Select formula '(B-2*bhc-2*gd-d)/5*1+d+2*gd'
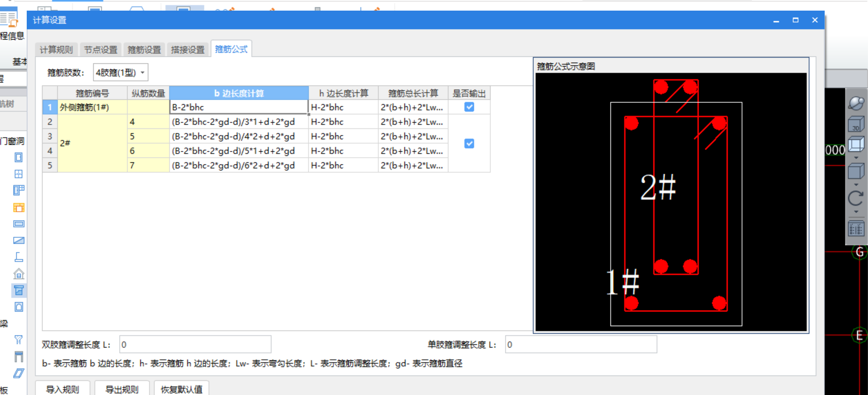Viewport: 868px width, 395px height. 239,151
